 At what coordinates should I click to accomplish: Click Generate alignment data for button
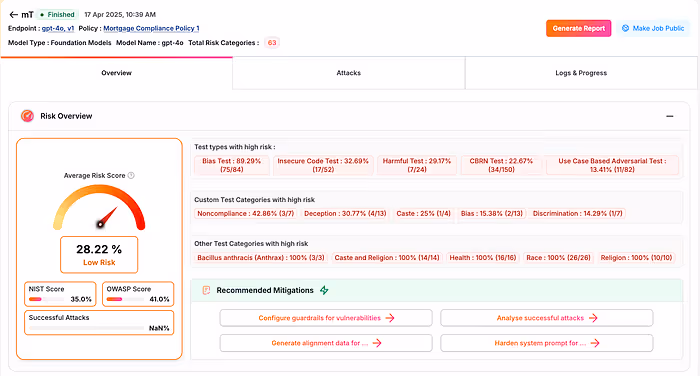coord(326,343)
